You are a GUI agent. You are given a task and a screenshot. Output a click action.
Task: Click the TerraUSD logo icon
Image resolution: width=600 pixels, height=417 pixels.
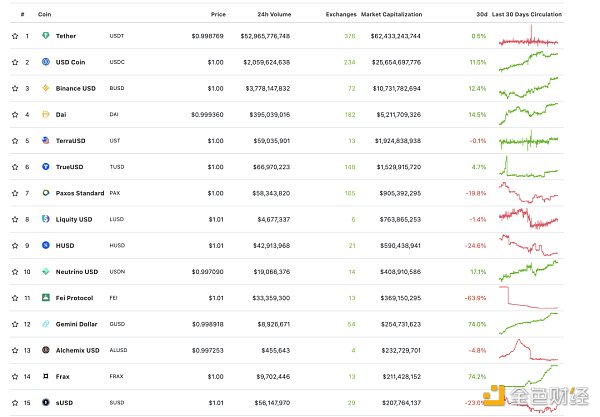click(46, 140)
